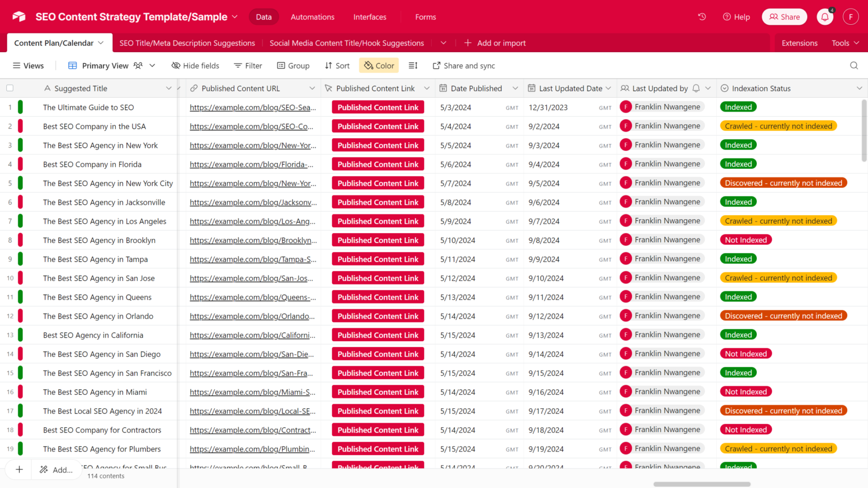Switch to SEO Title/Meta Description Suggestions tab
The image size is (868, 488).
(x=187, y=43)
